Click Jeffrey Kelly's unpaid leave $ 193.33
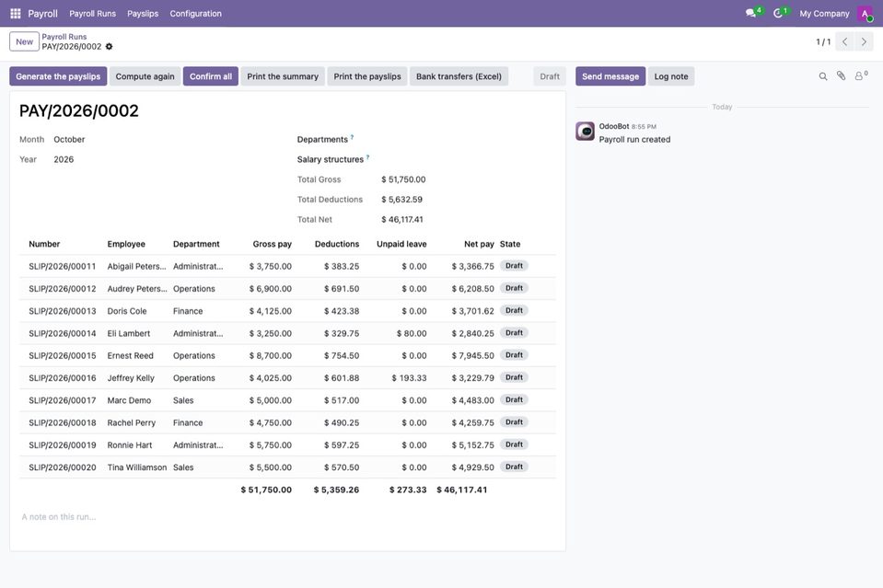The image size is (883, 588). 410,378
